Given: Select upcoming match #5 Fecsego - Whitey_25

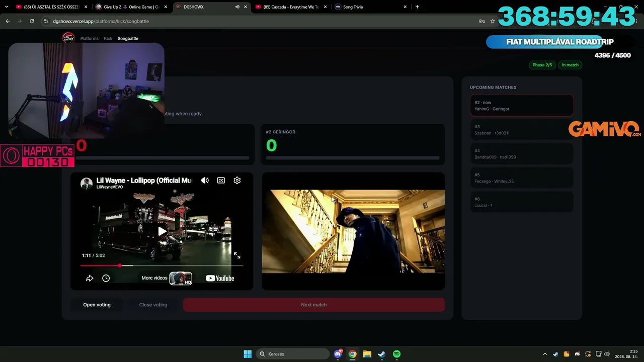Looking at the screenshot, I should (522, 178).
